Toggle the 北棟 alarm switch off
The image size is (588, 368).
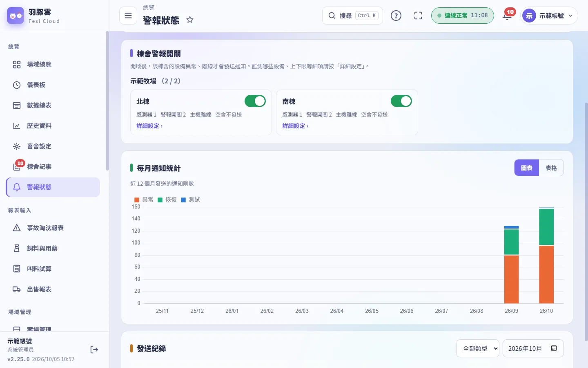[x=255, y=101]
